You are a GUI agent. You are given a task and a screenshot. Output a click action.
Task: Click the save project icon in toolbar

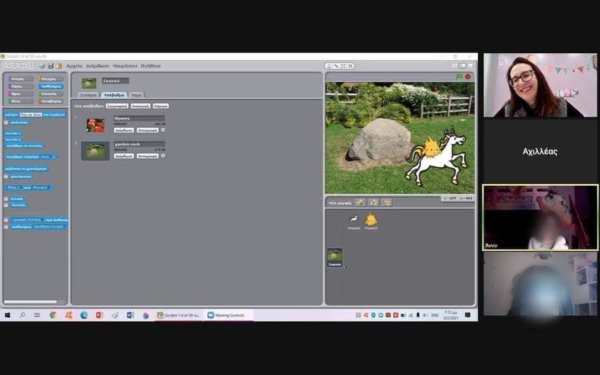50,66
